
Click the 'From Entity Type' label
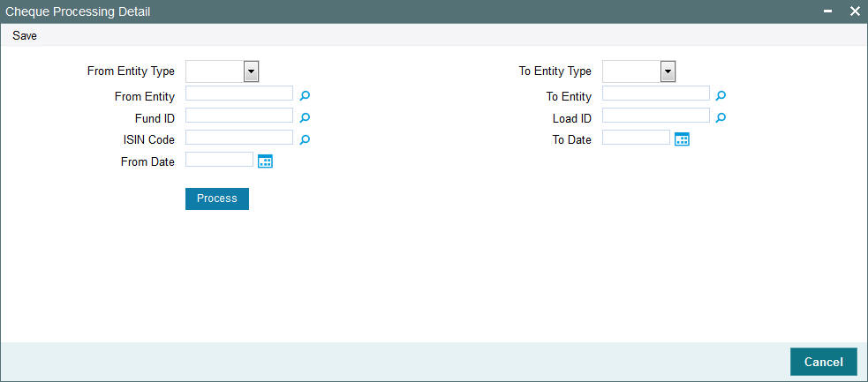pyautogui.click(x=132, y=71)
